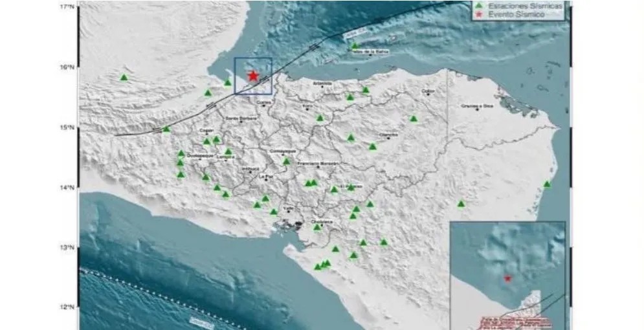This screenshot has height=330, width=644.
Task: Click the Santa Bárbara department label
Action: pos(241,118)
